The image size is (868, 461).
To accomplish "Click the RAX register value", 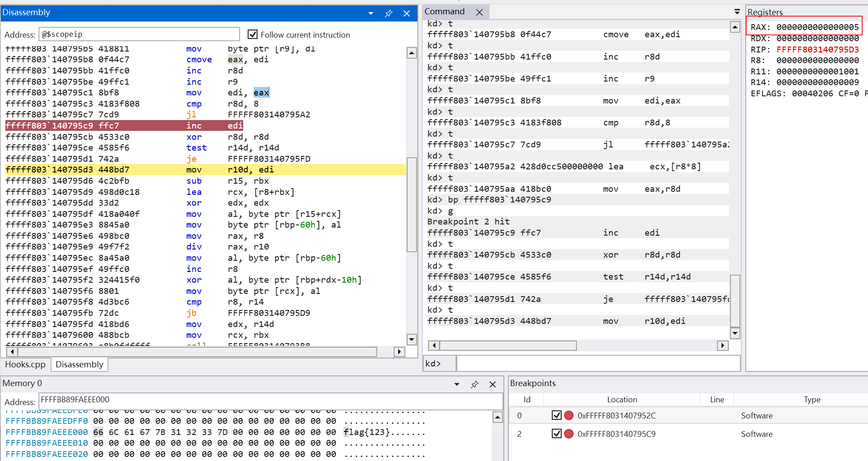I will pos(817,27).
